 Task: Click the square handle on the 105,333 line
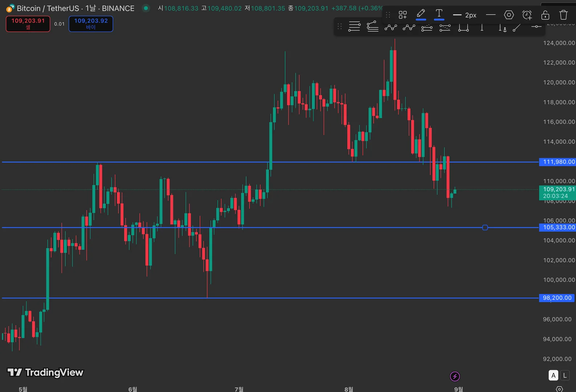485,228
